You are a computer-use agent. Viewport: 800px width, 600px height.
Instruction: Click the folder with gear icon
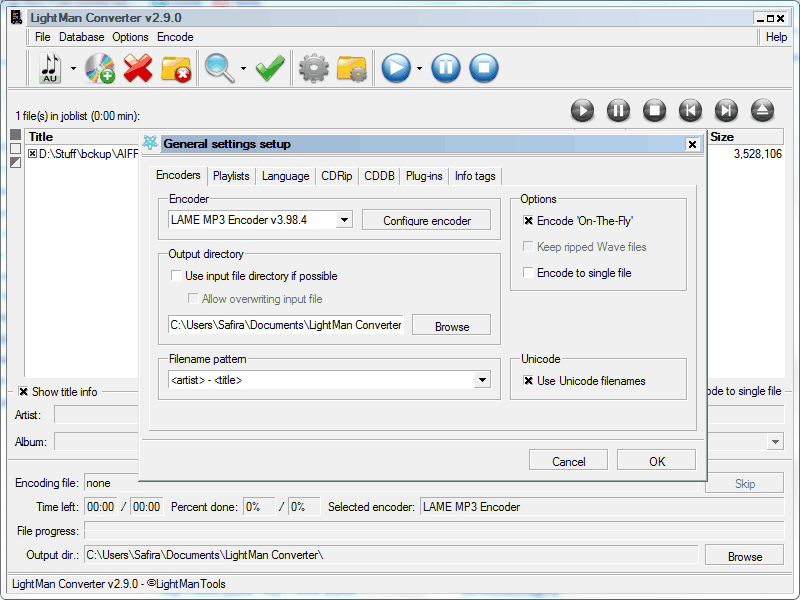click(352, 68)
